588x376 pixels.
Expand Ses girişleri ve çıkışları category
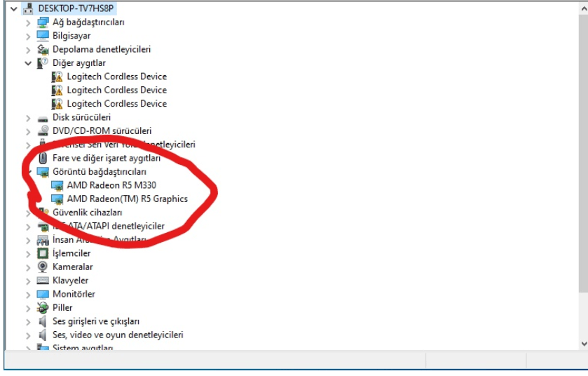click(x=28, y=322)
